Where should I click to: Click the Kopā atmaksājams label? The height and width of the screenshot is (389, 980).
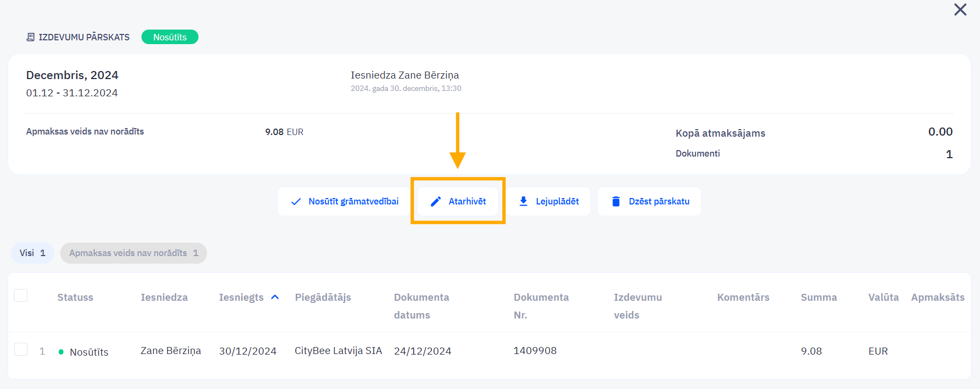(720, 133)
